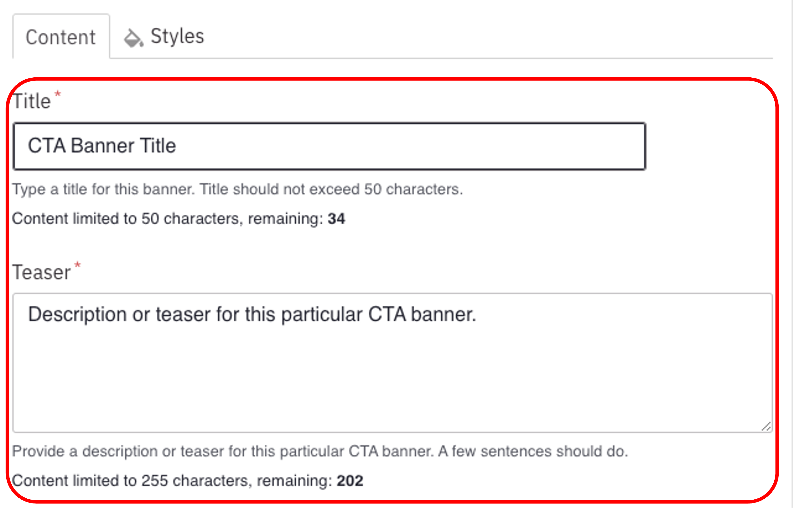Click the Title help text about 50 characters

[237, 189]
